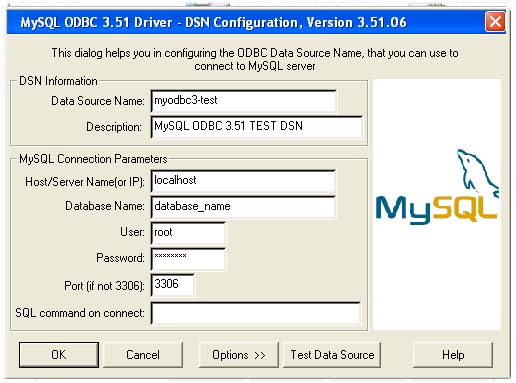Select the Host/Server Name field

point(243,181)
